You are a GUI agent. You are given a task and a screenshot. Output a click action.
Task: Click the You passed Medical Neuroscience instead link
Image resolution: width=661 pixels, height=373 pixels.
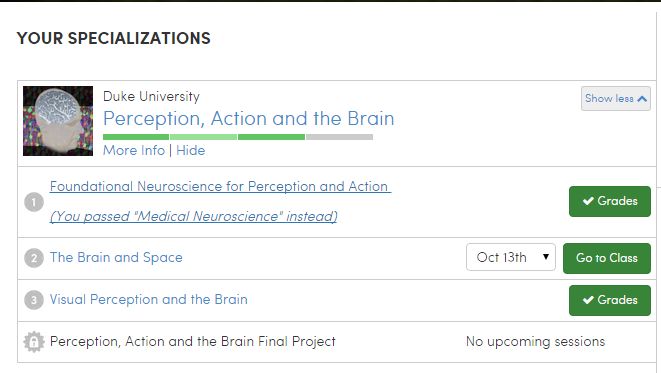click(193, 217)
